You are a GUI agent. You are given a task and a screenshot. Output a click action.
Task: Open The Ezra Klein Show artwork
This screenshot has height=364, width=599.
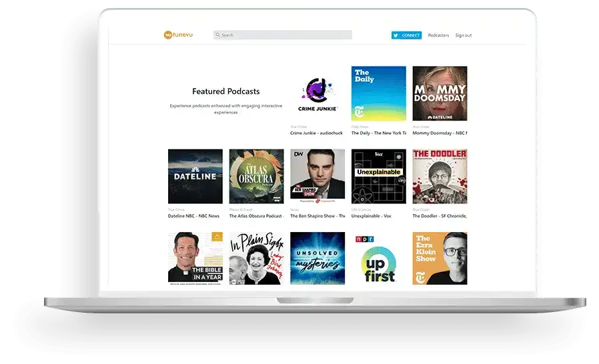[440, 259]
